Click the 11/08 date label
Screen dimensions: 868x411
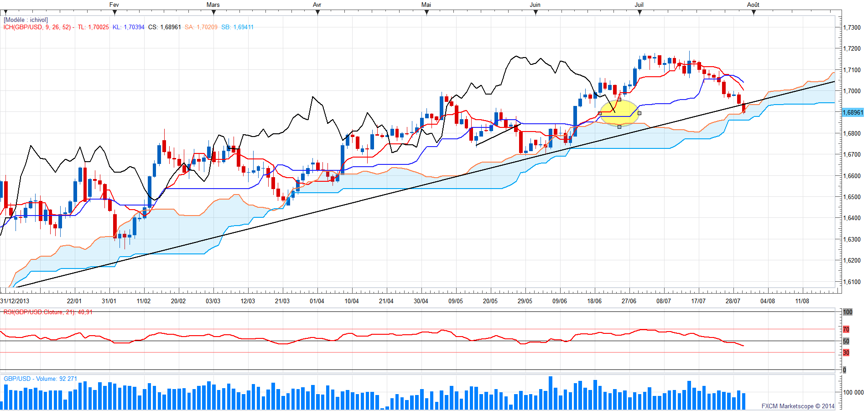click(802, 301)
